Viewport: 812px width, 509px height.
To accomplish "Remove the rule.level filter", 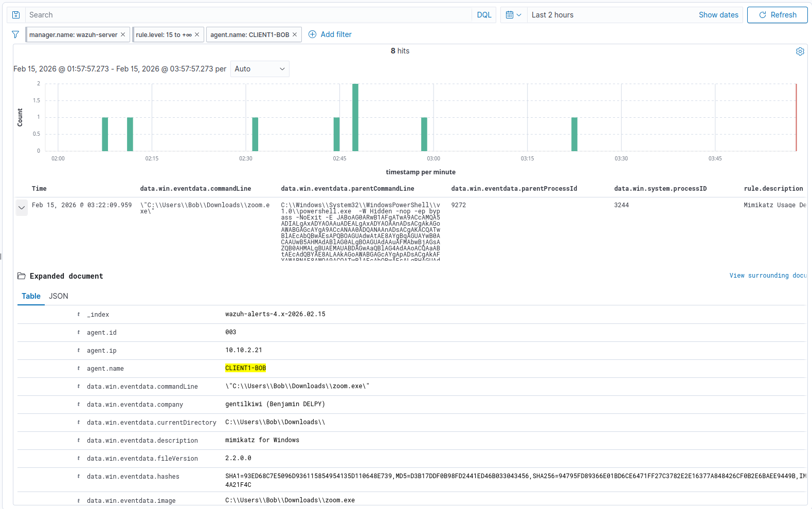I will pyautogui.click(x=197, y=34).
